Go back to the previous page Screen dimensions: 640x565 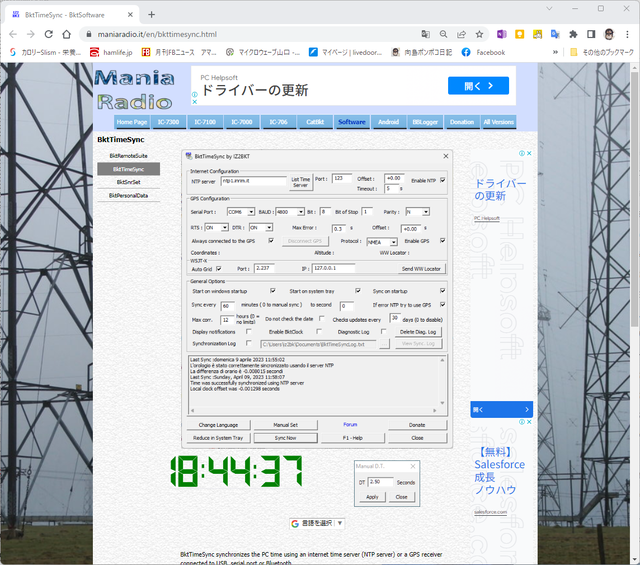13,34
